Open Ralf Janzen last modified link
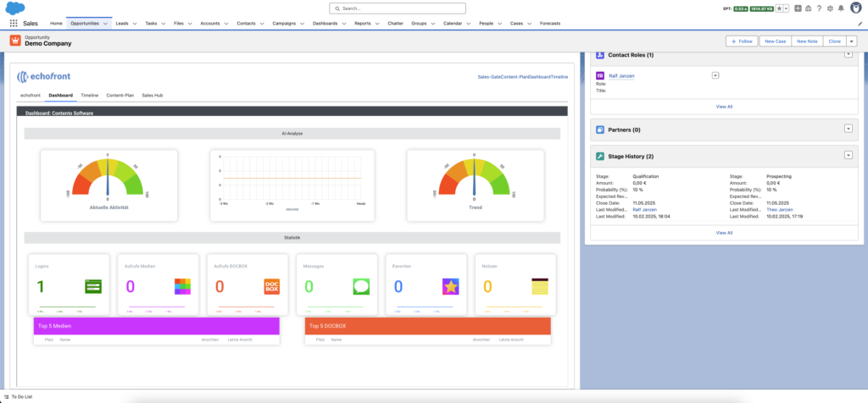 645,209
